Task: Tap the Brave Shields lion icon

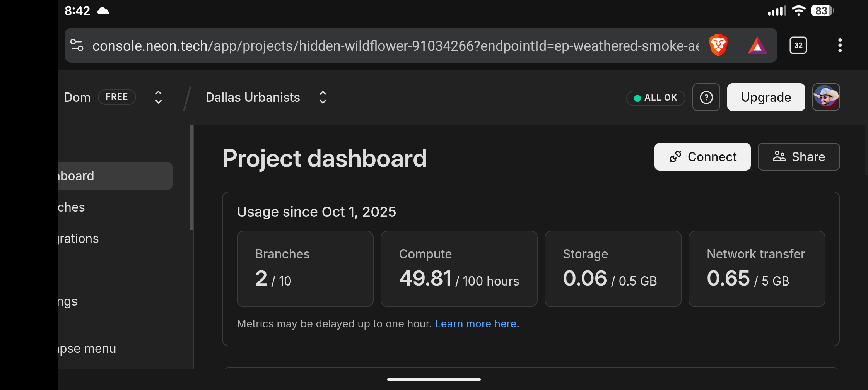Action: (718, 46)
